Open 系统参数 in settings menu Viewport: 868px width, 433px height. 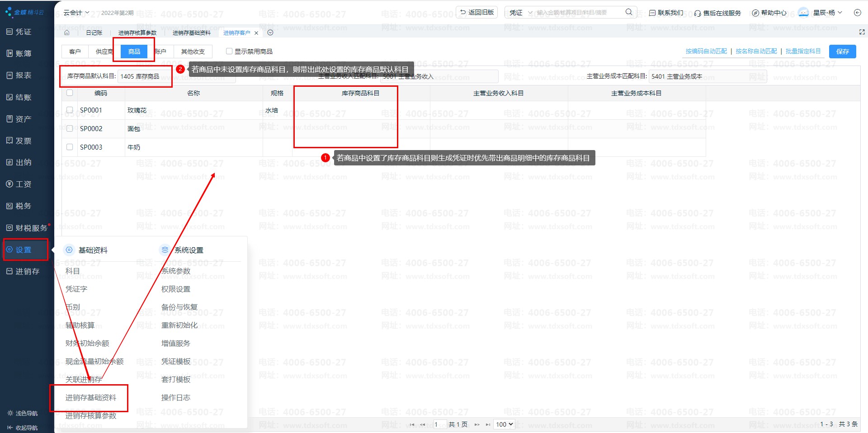point(176,271)
